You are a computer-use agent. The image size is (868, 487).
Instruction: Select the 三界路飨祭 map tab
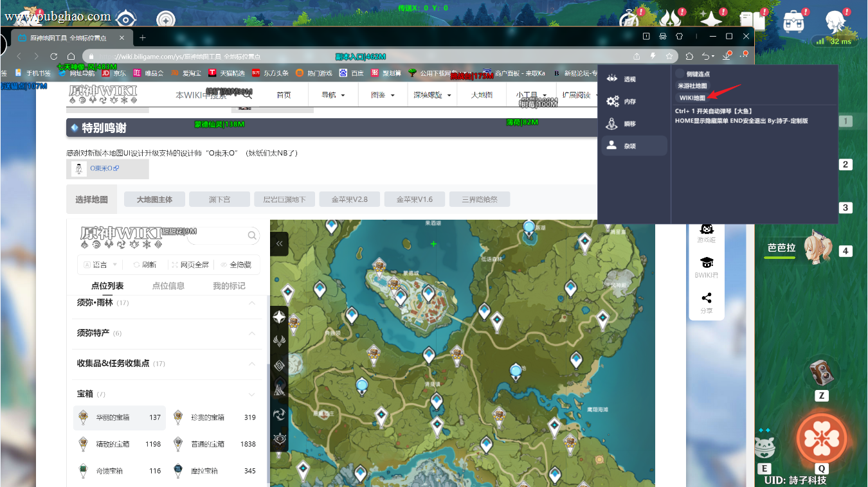(480, 199)
